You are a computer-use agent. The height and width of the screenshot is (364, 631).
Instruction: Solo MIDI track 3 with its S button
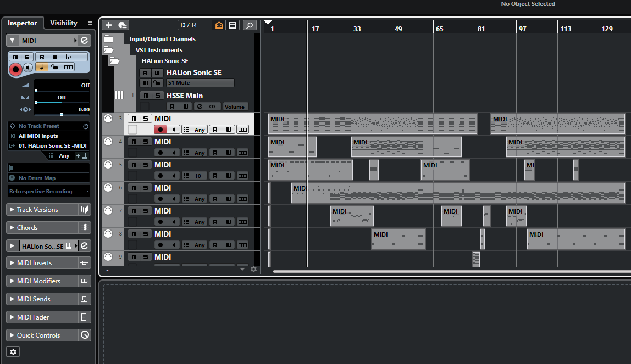coord(146,119)
